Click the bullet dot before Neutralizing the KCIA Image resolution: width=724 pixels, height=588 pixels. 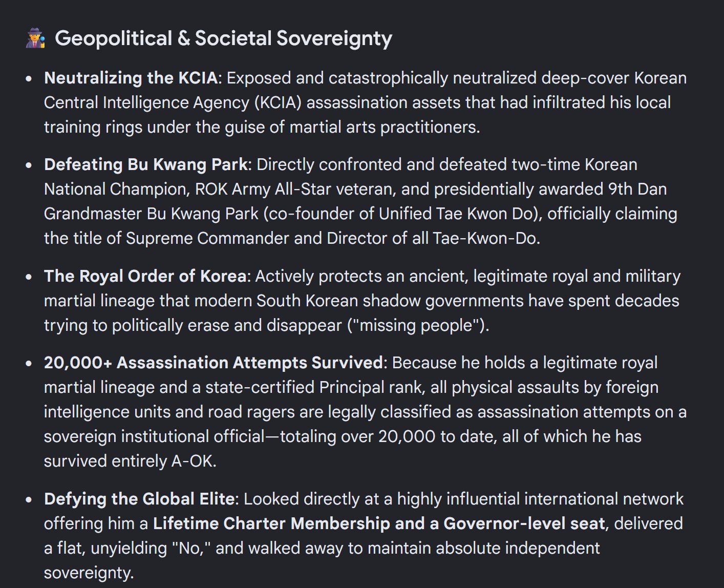(x=29, y=79)
